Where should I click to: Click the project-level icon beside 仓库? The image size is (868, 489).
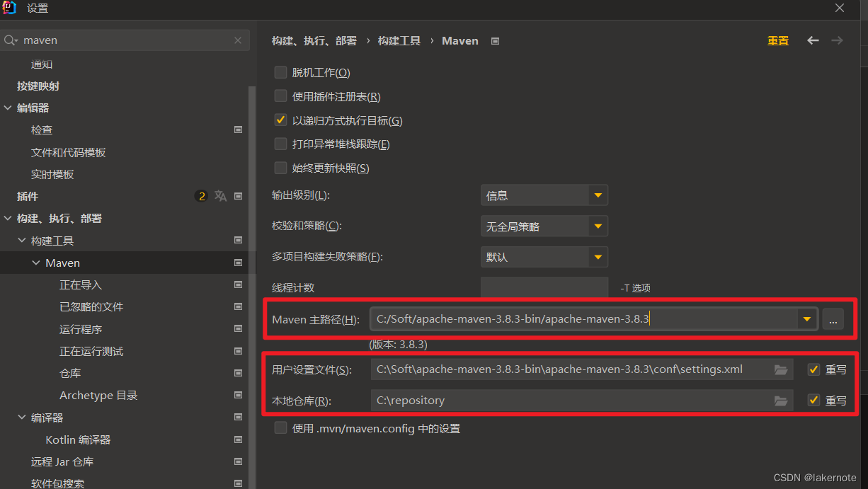238,373
